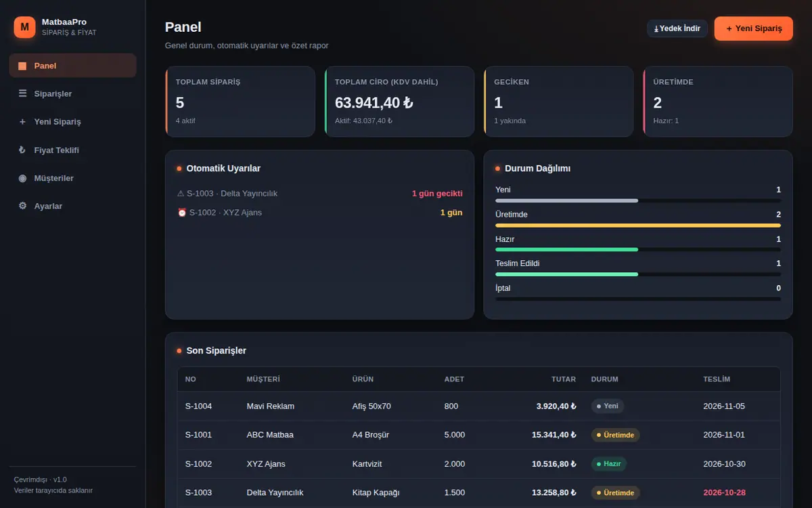812x508 pixels.
Task: Open the Fiyat Teklifi lira icon
Action: pyautogui.click(x=22, y=150)
